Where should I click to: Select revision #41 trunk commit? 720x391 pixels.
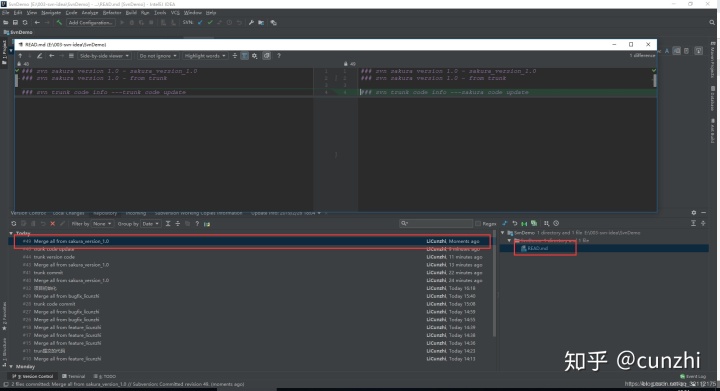(252, 273)
